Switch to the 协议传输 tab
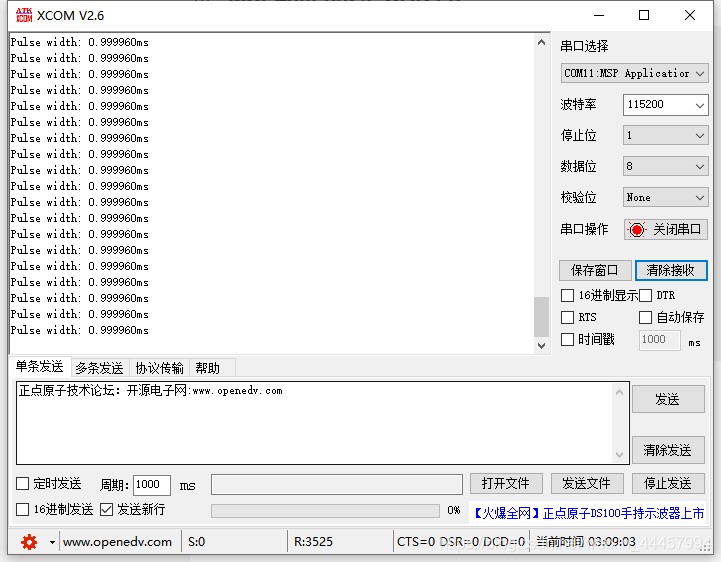This screenshot has height=562, width=721. (159, 368)
